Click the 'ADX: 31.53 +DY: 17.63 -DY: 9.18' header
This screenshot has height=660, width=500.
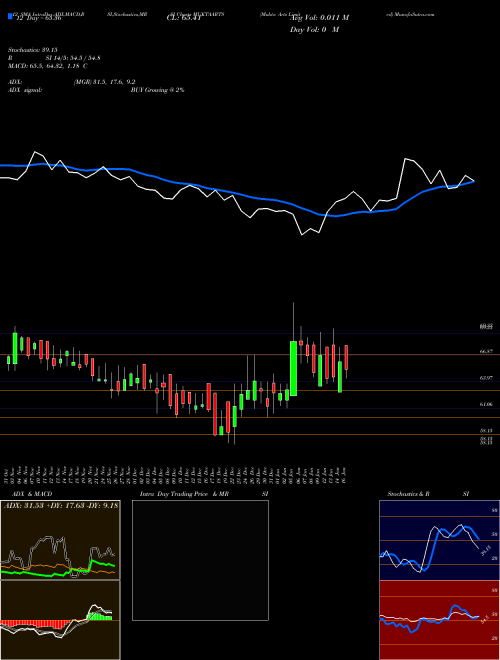pos(61,506)
